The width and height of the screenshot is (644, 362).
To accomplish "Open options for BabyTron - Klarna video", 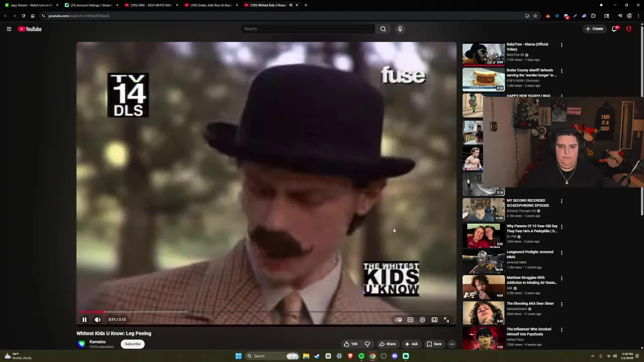I will pos(561,45).
